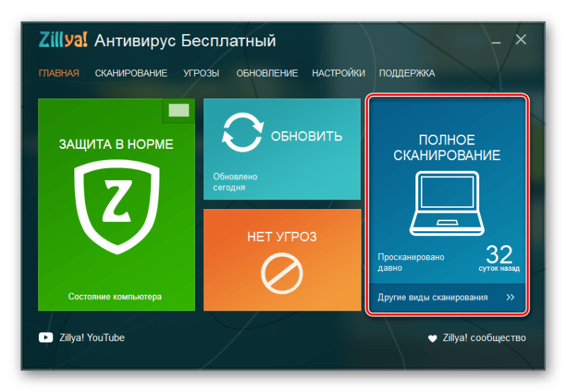567x392 pixels.
Task: Expand other scan types with double chevron
Action: pos(510,297)
